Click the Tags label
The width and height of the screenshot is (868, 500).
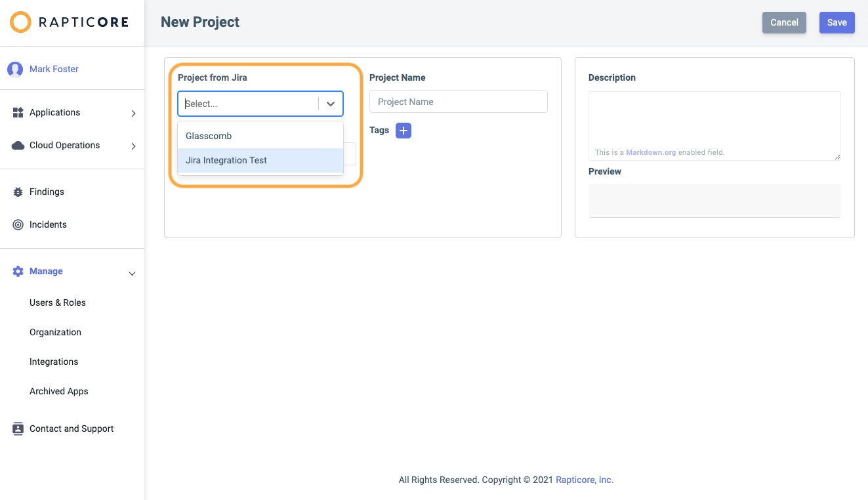click(379, 130)
